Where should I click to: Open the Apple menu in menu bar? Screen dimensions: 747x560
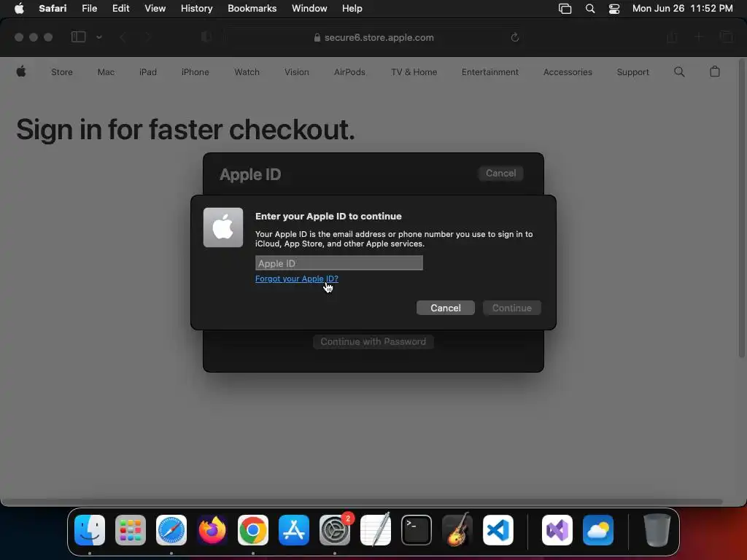[x=19, y=8]
